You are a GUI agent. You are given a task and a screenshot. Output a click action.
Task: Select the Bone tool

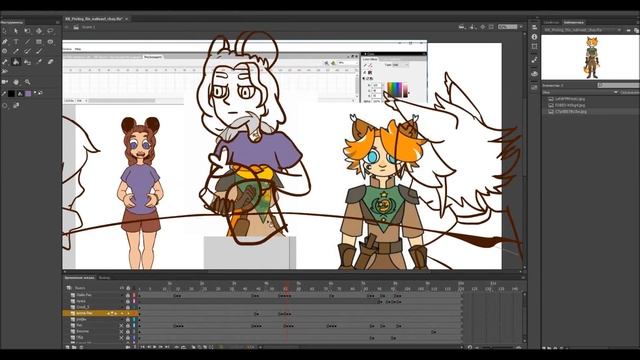click(x=4, y=62)
